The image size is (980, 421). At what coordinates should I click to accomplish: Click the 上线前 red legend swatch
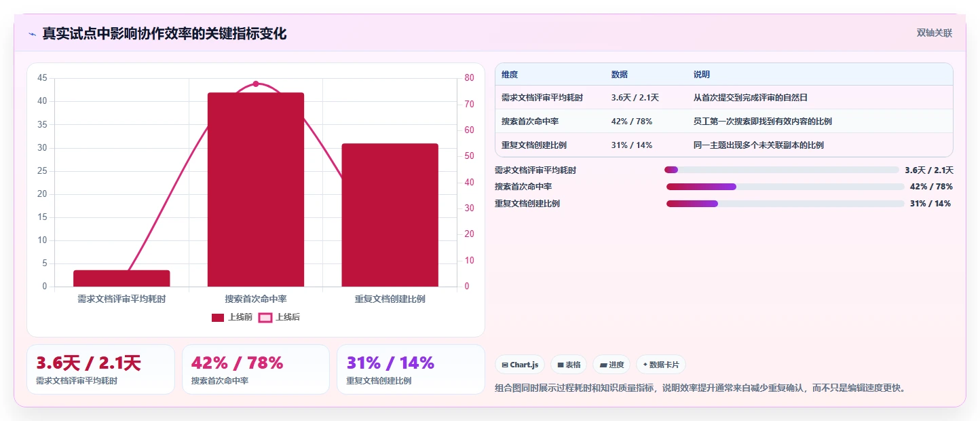point(218,317)
